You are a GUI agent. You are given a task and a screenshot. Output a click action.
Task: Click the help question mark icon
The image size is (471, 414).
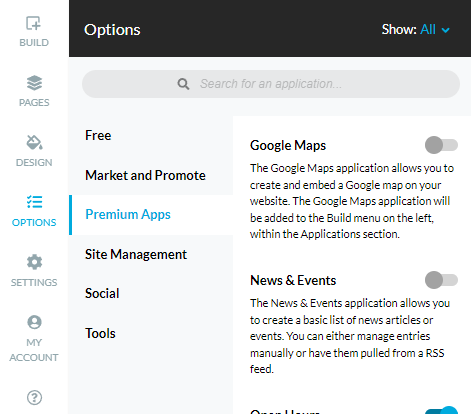pos(34,397)
